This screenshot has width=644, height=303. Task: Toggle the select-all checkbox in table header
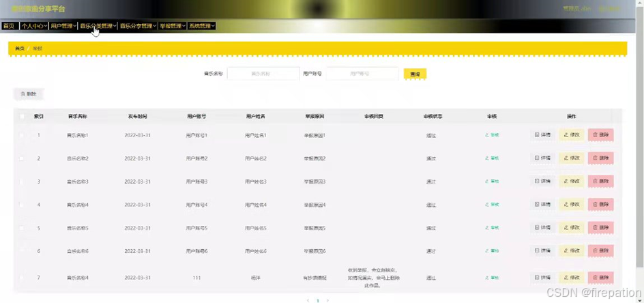click(22, 116)
